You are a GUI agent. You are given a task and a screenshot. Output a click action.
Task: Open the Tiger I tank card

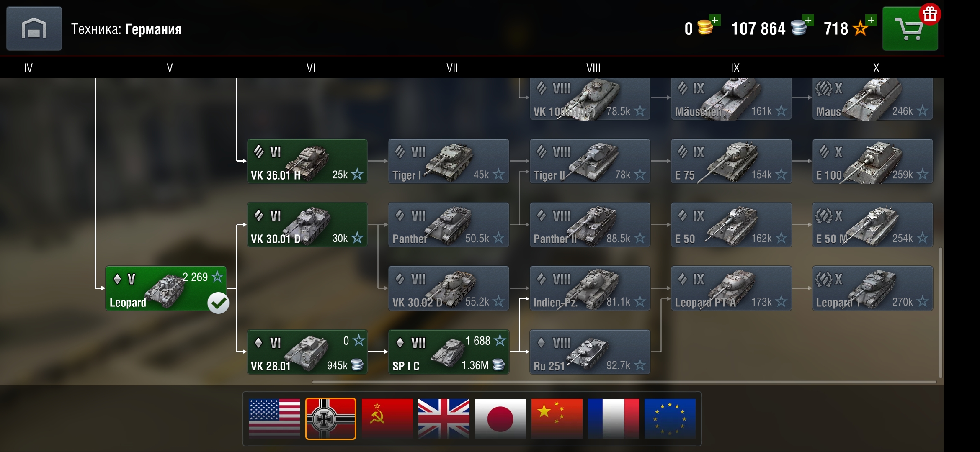[x=449, y=161]
